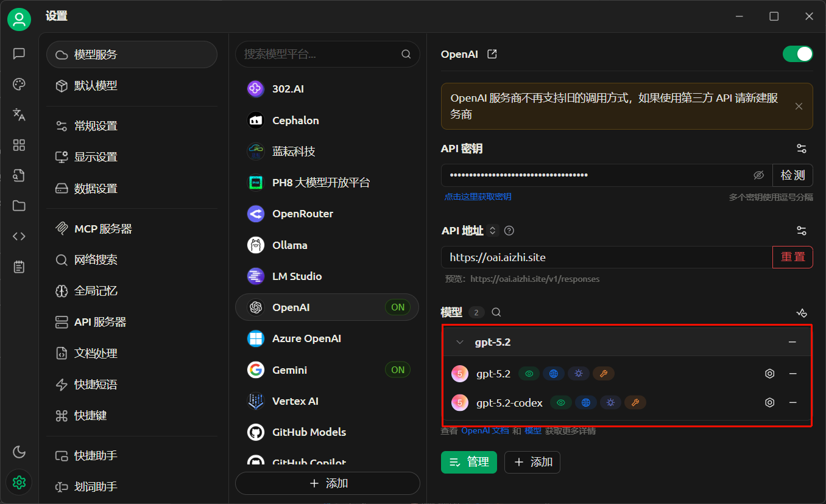826x504 pixels.
Task: Remove the gpt-5.2 model with its minus icon
Action: point(793,374)
